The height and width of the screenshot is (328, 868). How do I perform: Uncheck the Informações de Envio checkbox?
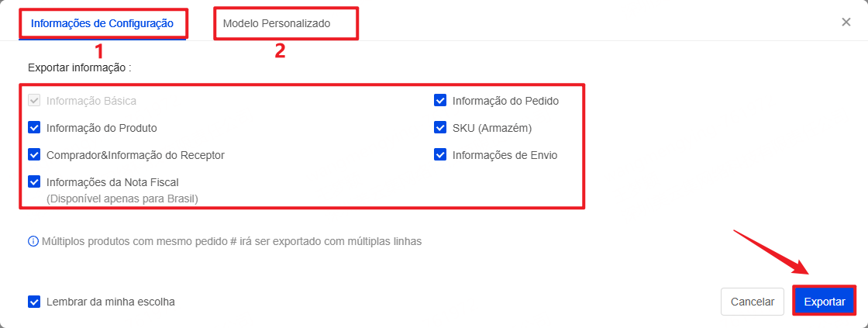coord(440,155)
